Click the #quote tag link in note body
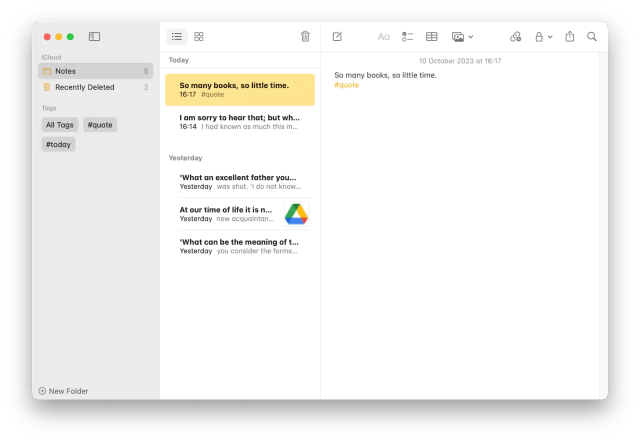Screen dimensions: 640x442 pyautogui.click(x=347, y=85)
